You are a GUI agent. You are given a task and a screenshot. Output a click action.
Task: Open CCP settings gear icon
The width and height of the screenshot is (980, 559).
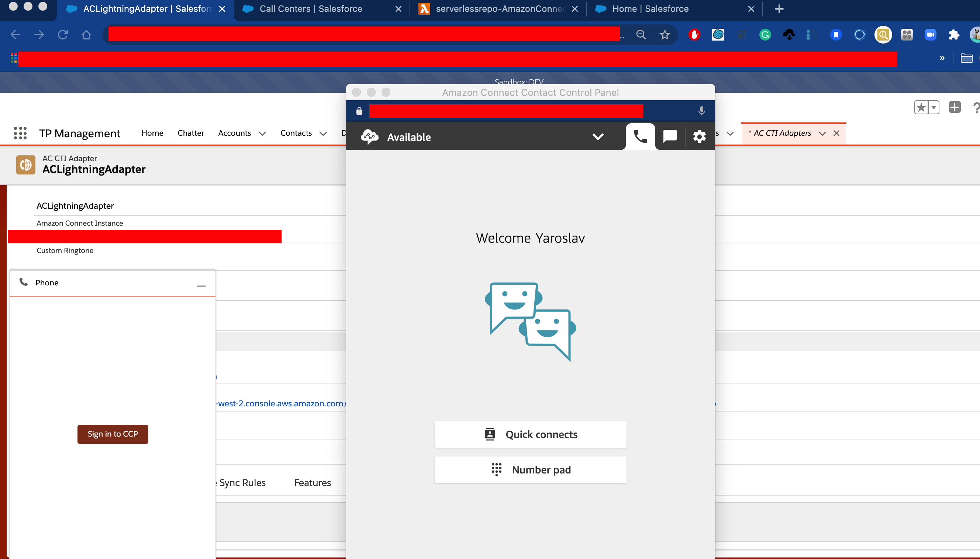pos(699,136)
